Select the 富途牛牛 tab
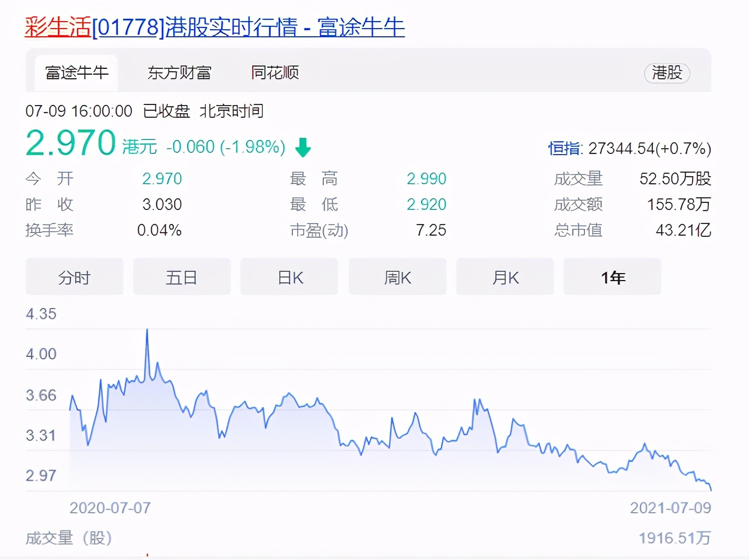 point(76,73)
